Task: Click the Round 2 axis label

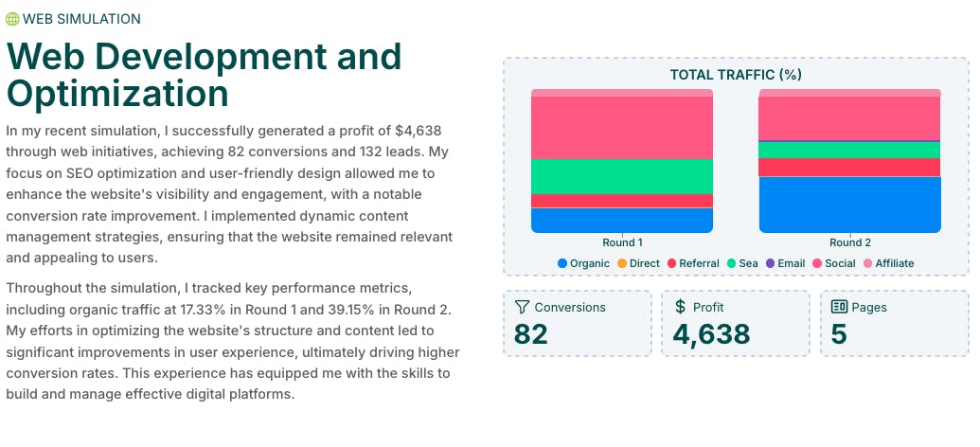Action: tap(849, 243)
